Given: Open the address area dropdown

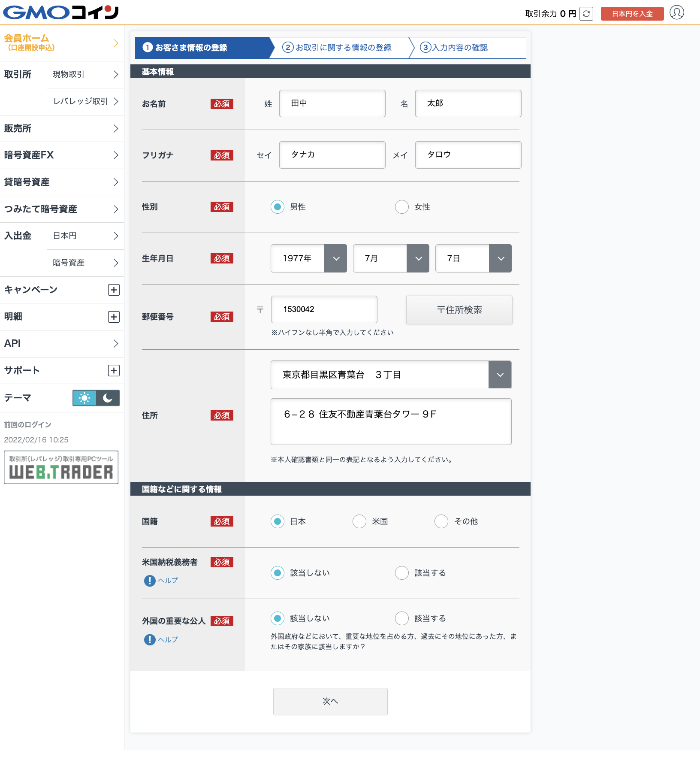Looking at the screenshot, I should point(500,375).
